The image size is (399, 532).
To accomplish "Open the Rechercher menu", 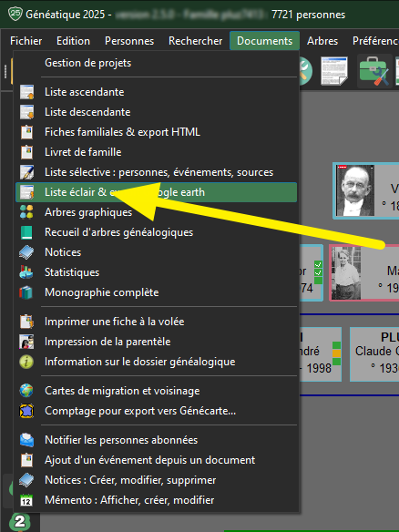I will pos(196,41).
